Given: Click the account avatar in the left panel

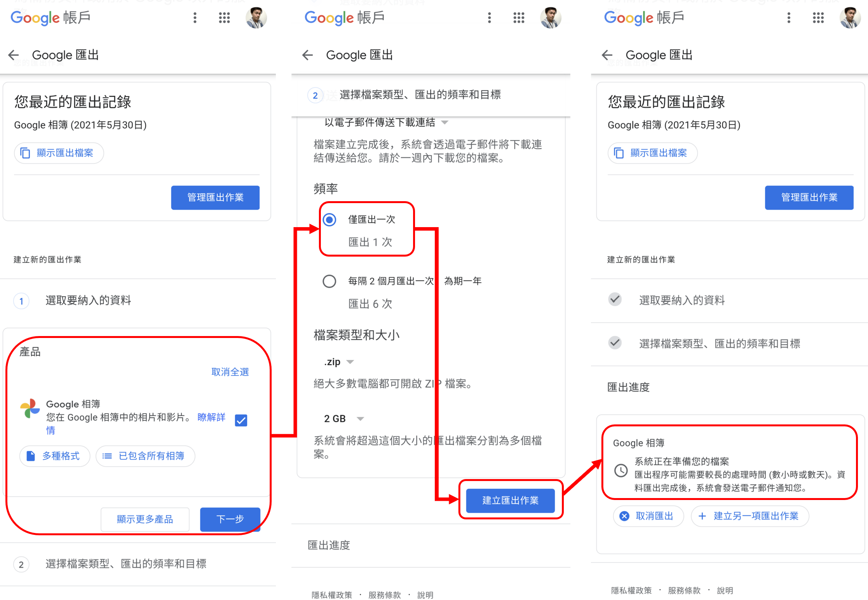Looking at the screenshot, I should (x=256, y=18).
